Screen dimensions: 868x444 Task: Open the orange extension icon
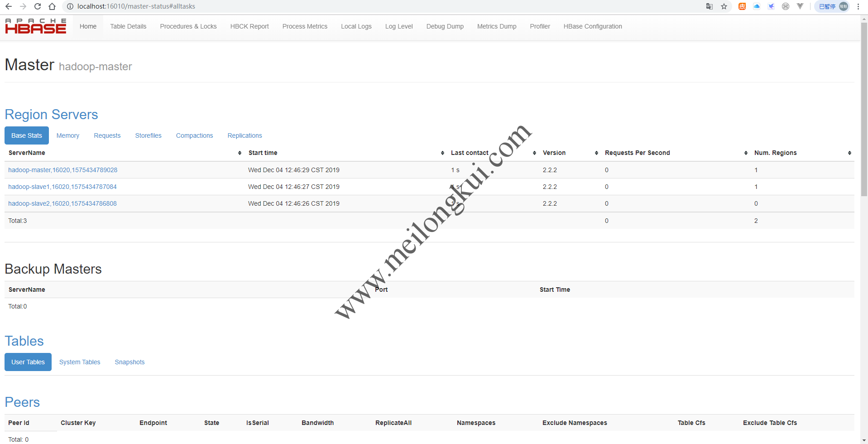click(x=742, y=6)
